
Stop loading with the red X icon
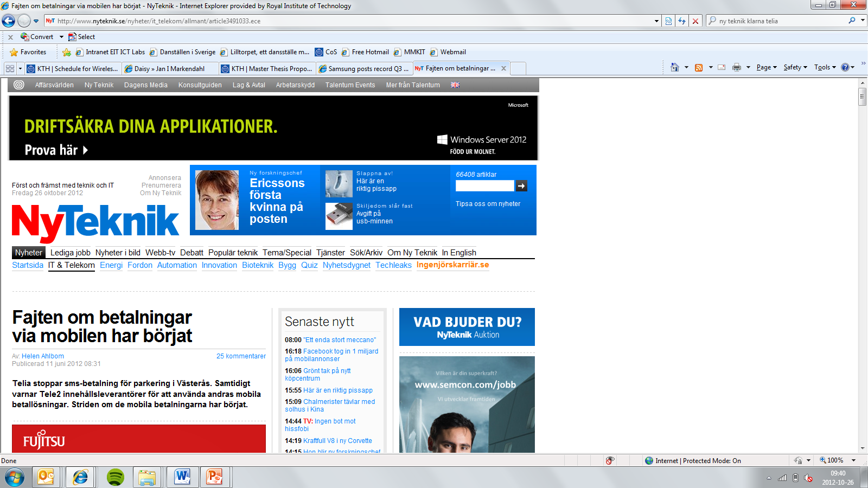pos(695,21)
